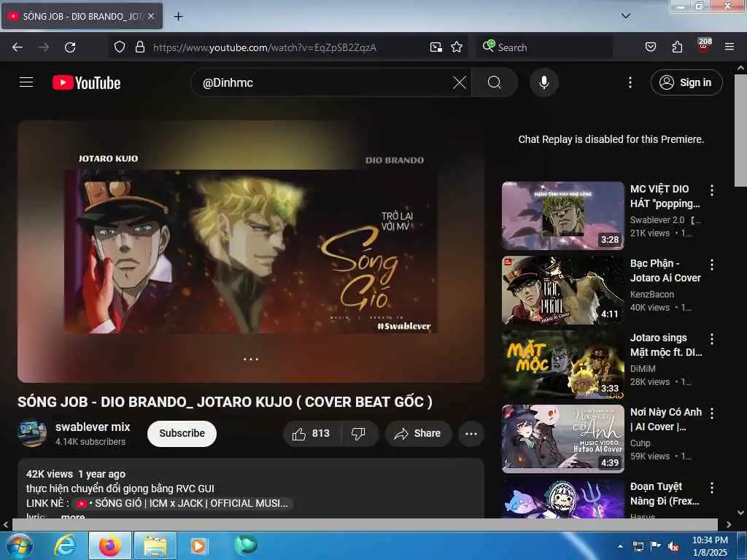Viewport: 747px width, 560px height.
Task: Open options for Đoạn Tuyệt Nàng Đi
Action: (x=712, y=488)
